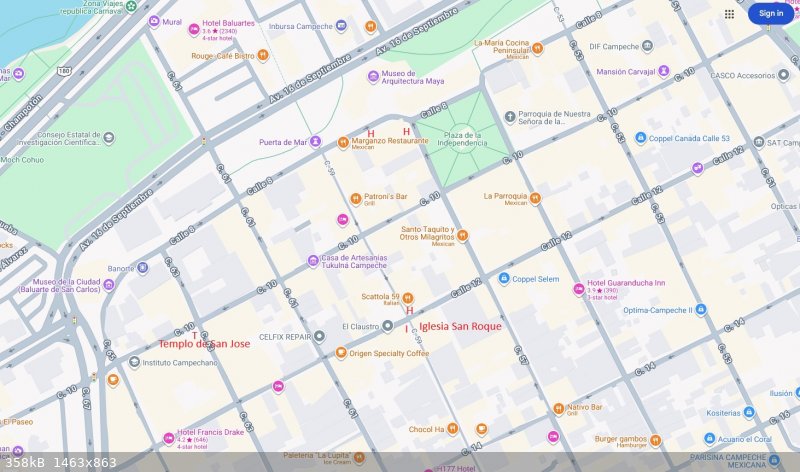This screenshot has height=472, width=800.
Task: Click the La Parroquia restaurant marker
Action: coord(535,198)
